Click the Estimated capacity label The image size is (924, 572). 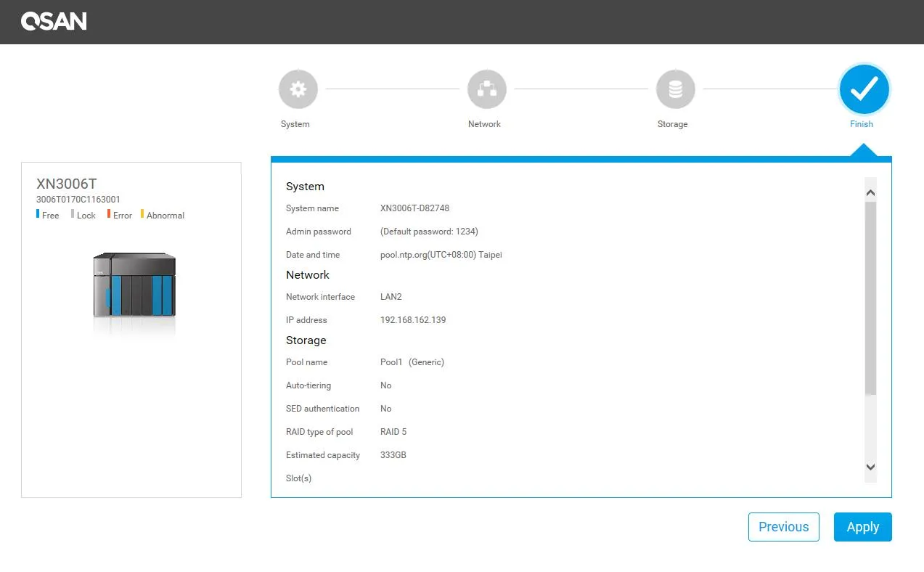click(x=323, y=455)
